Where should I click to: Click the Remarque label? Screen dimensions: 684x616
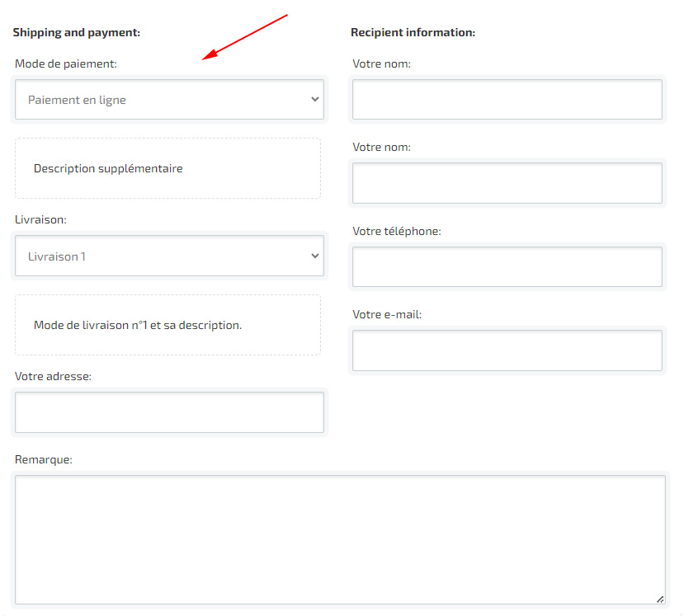[x=43, y=459]
